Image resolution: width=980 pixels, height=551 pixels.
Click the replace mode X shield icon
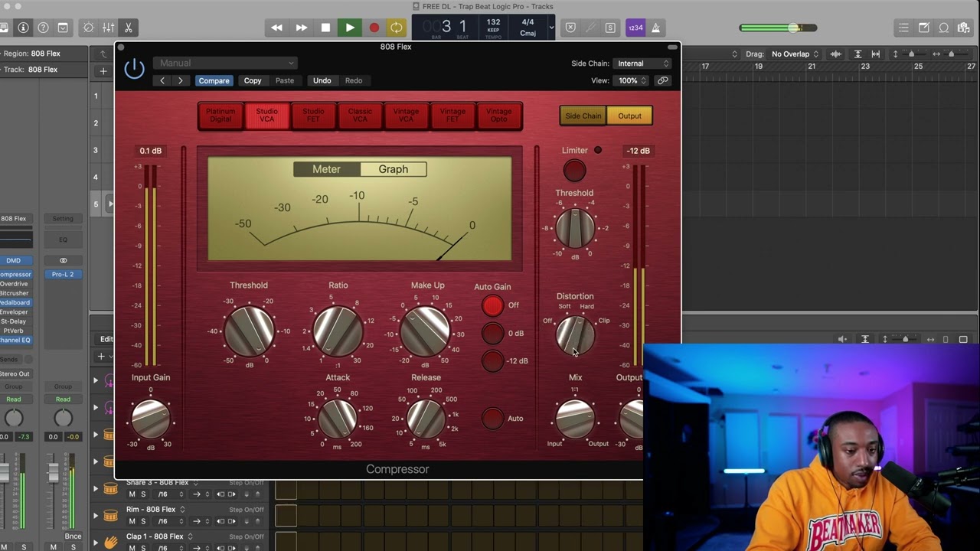pos(570,28)
